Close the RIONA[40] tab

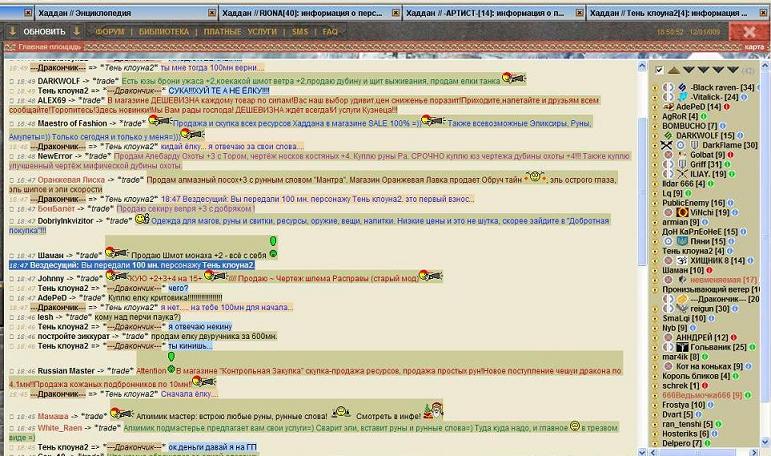(396, 13)
